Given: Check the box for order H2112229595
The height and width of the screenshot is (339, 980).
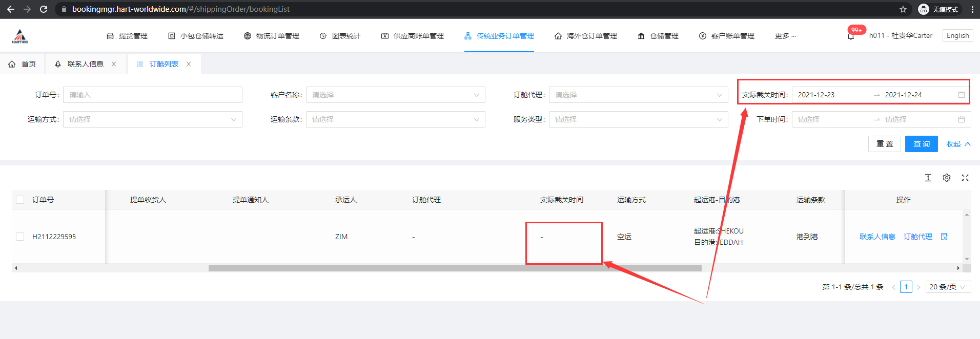Looking at the screenshot, I should 20,237.
